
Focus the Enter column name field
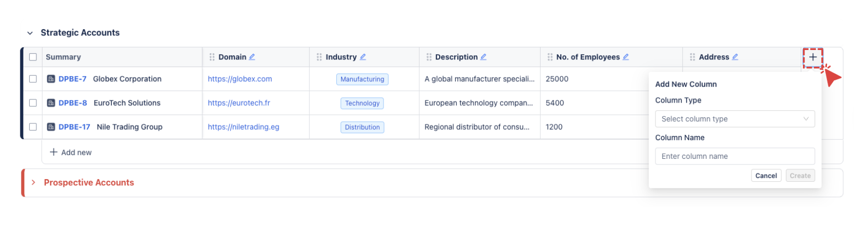coord(734,156)
